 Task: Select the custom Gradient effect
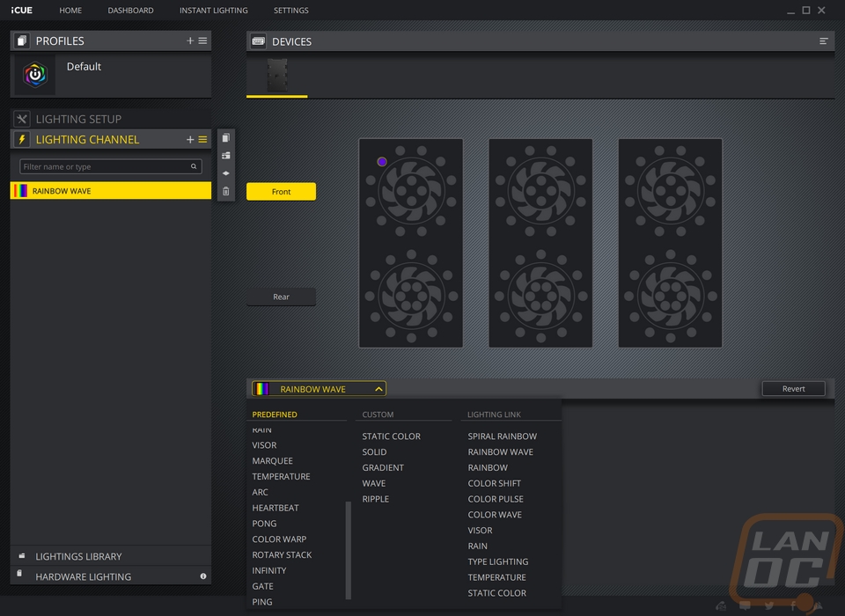point(383,467)
